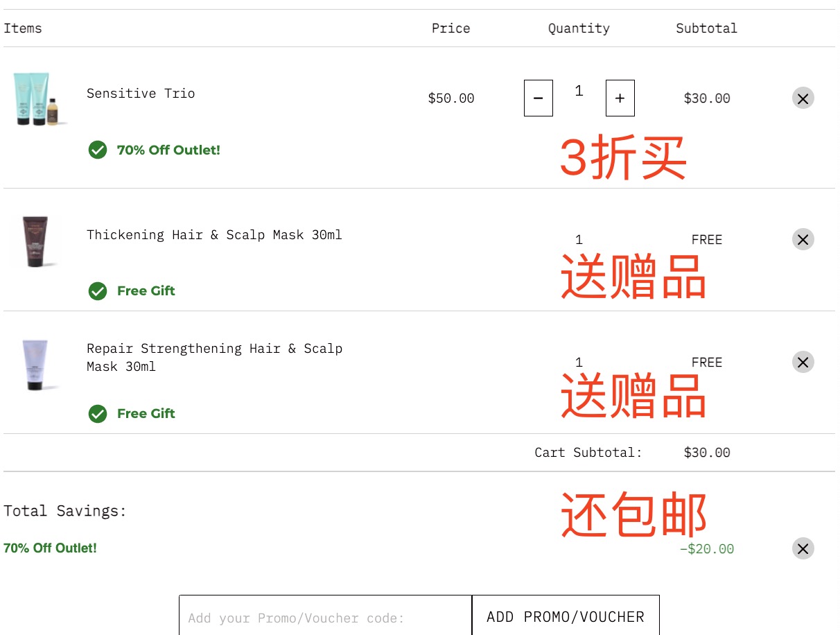The height and width of the screenshot is (635, 840).
Task: Decrease Sensitive Trio quantity with minus button
Action: coord(538,98)
